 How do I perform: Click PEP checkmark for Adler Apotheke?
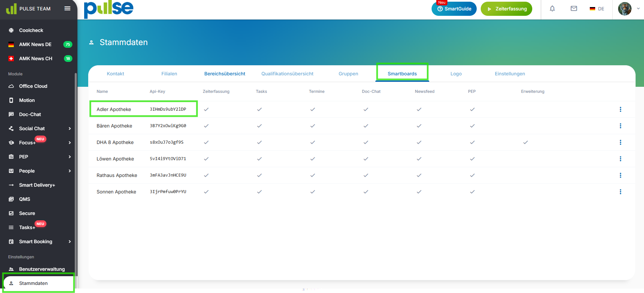472,109
